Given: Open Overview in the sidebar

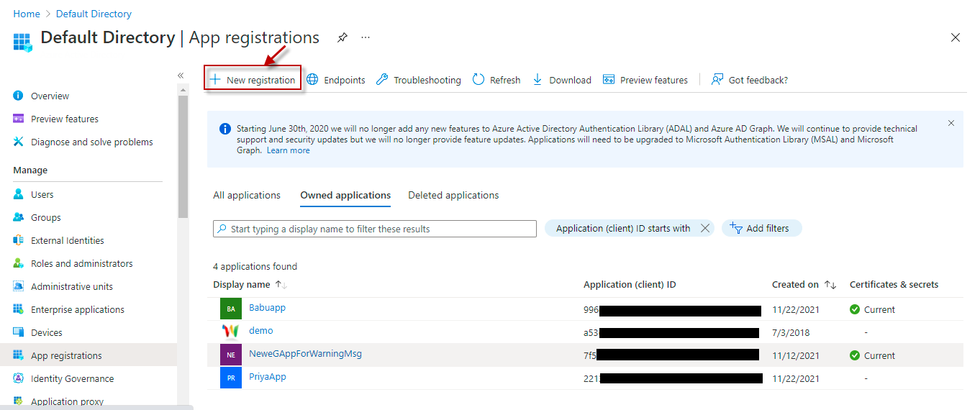Looking at the screenshot, I should coord(50,96).
